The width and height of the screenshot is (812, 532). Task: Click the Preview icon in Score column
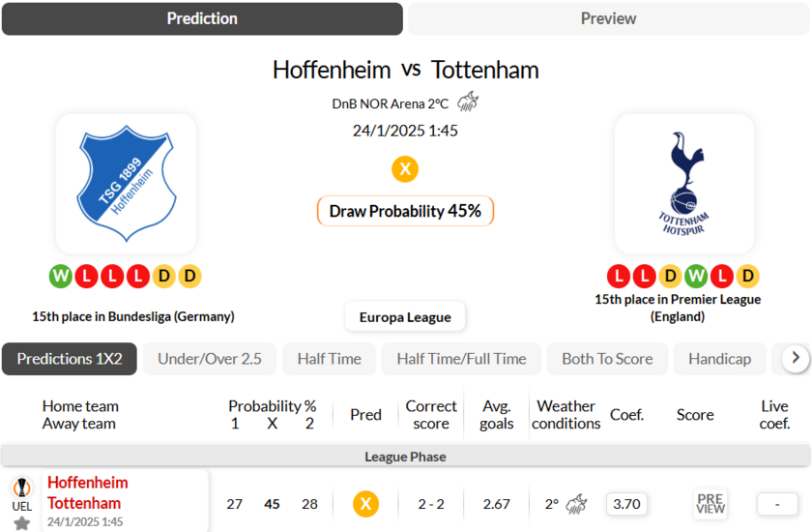(710, 504)
